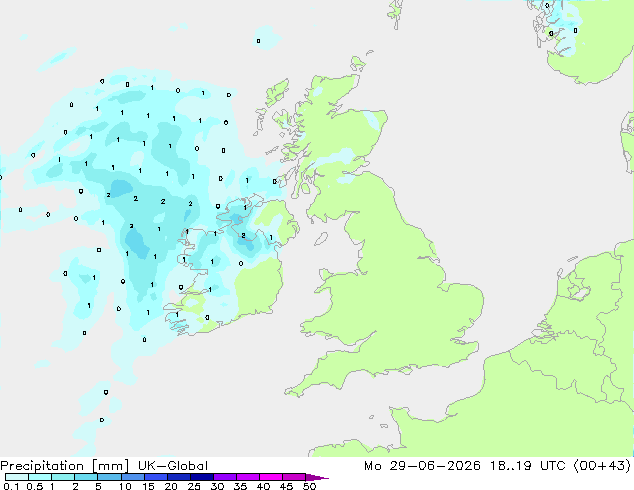This screenshot has height=490, width=634.
Task: Click the over-50 mm arrow tip of legend
Action: (317, 477)
